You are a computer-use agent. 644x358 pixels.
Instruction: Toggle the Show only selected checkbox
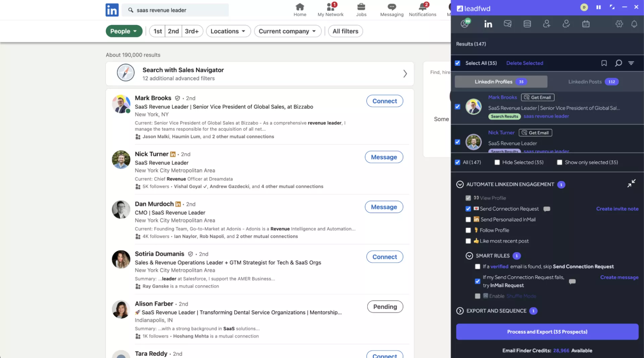pyautogui.click(x=559, y=163)
